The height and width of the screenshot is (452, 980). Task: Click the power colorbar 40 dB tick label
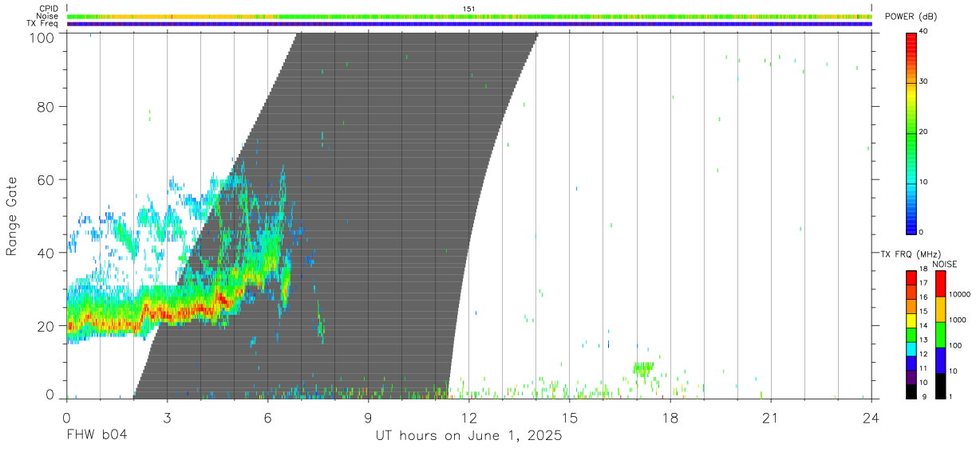(x=923, y=31)
